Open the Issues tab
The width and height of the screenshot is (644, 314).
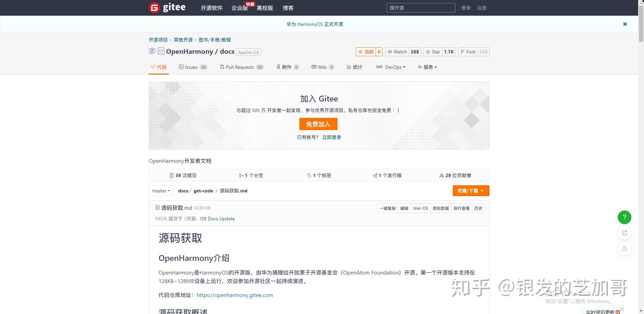click(x=193, y=67)
